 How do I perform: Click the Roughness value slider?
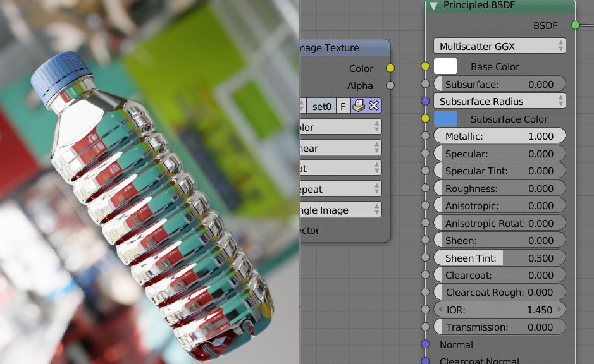(499, 188)
